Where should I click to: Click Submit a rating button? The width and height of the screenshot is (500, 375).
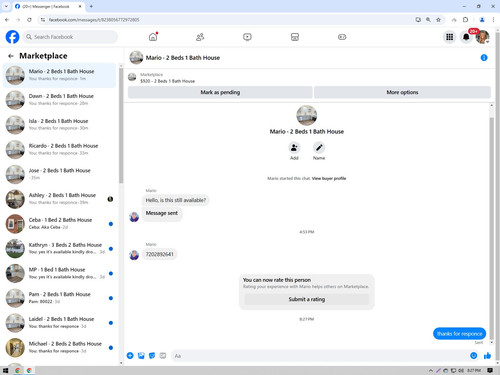[307, 299]
